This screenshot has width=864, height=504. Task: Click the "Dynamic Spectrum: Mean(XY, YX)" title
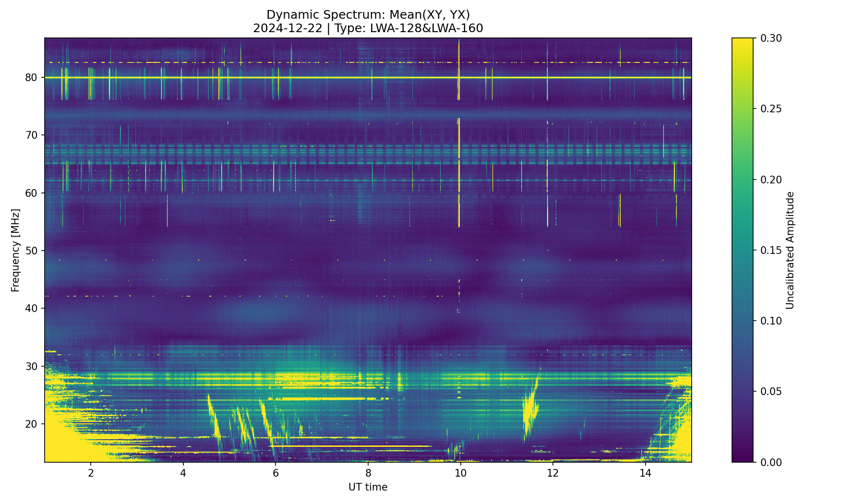tap(368, 15)
